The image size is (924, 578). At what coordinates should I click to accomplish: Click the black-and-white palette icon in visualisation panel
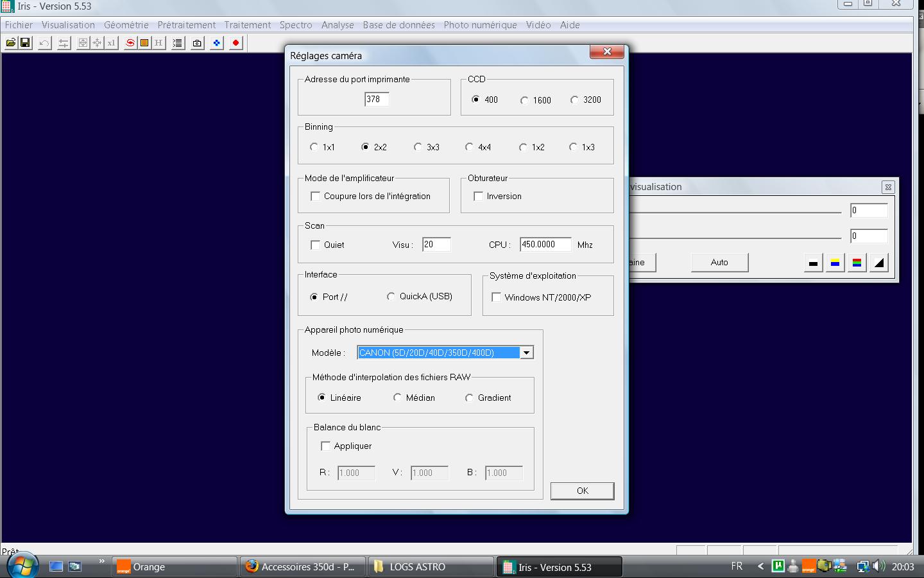click(x=813, y=262)
